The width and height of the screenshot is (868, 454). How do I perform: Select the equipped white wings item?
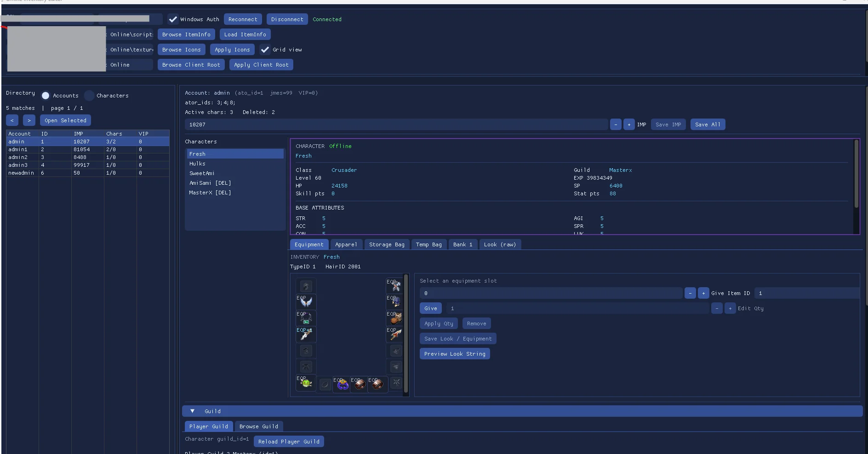[306, 302]
